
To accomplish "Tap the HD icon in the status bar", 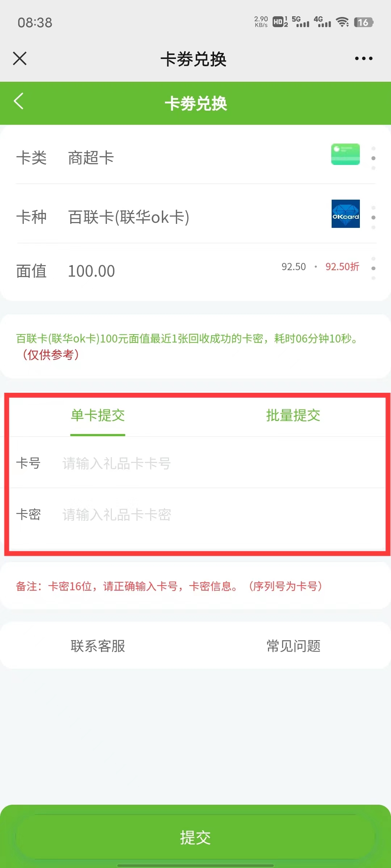I will (x=278, y=22).
